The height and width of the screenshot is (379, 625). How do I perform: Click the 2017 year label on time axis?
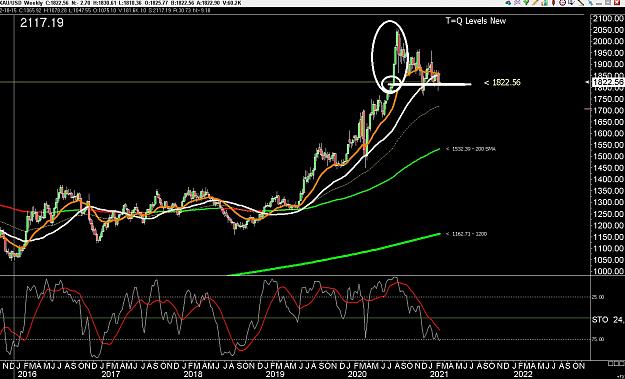110,375
